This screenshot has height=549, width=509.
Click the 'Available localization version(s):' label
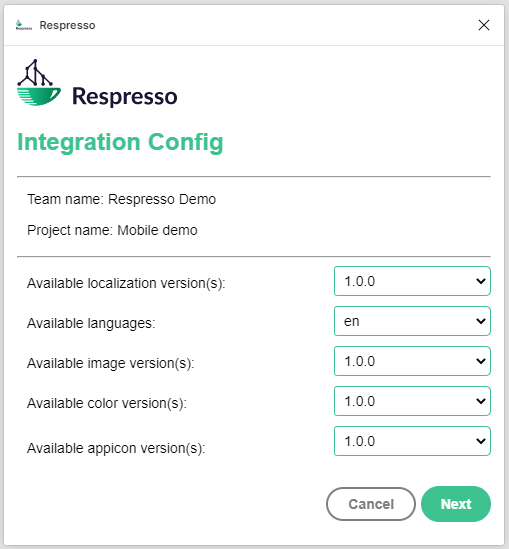126,283
